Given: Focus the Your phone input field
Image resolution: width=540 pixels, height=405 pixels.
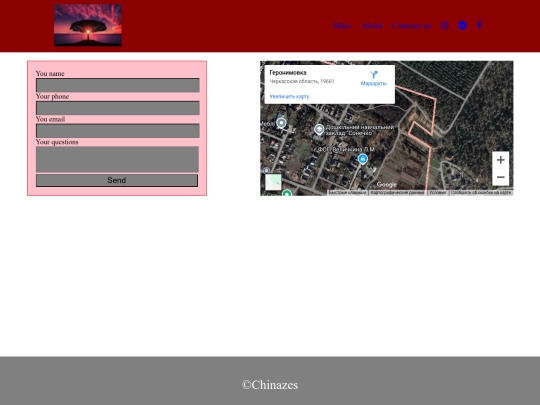Looking at the screenshot, I should click(118, 108).
